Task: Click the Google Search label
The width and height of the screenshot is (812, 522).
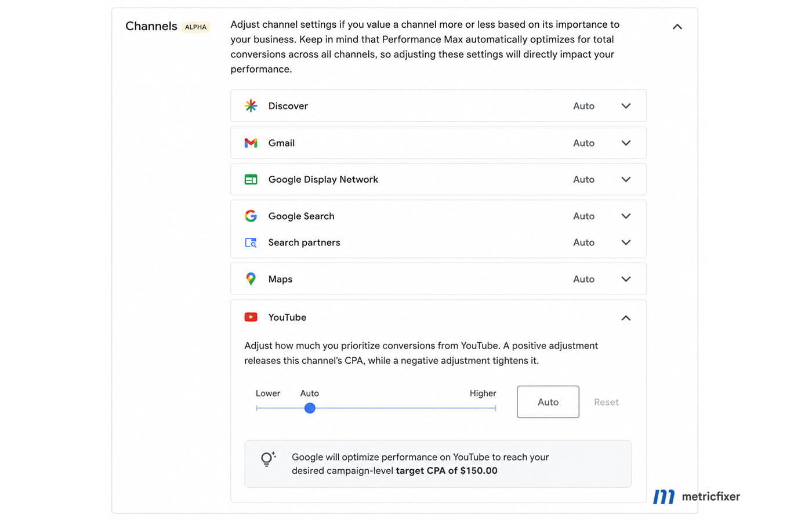Action: pos(301,216)
